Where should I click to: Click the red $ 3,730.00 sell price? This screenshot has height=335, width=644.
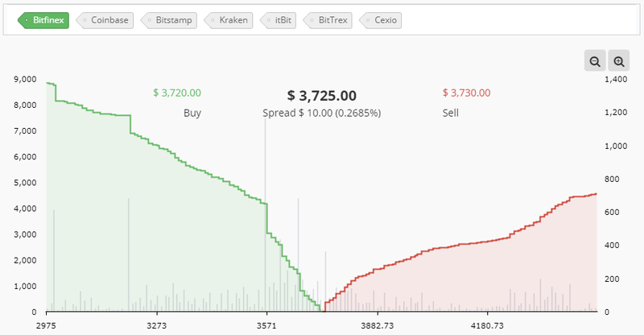(466, 93)
